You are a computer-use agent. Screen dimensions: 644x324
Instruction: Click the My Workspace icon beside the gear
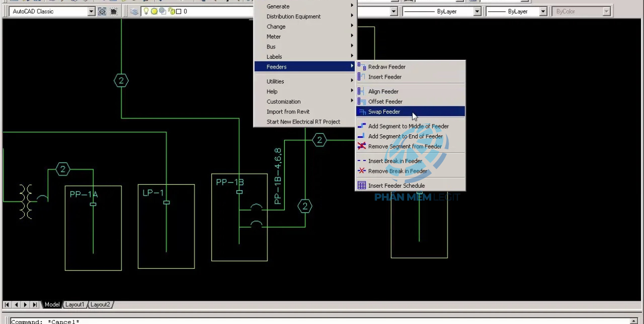[x=114, y=11]
